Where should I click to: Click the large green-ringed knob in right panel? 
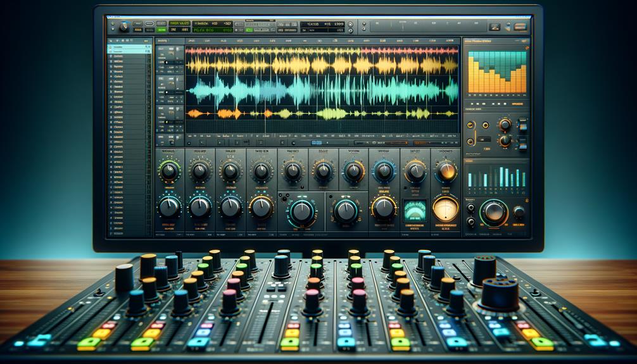(494, 213)
